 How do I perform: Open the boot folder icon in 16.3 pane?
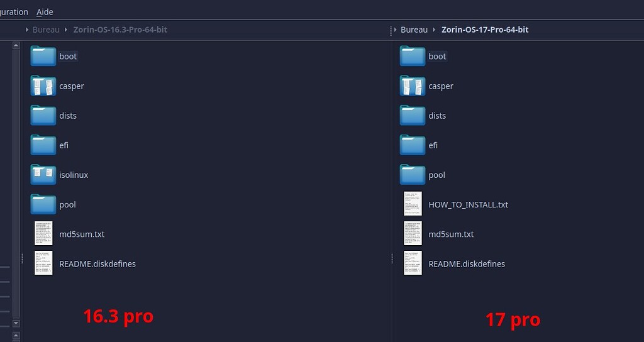43,56
